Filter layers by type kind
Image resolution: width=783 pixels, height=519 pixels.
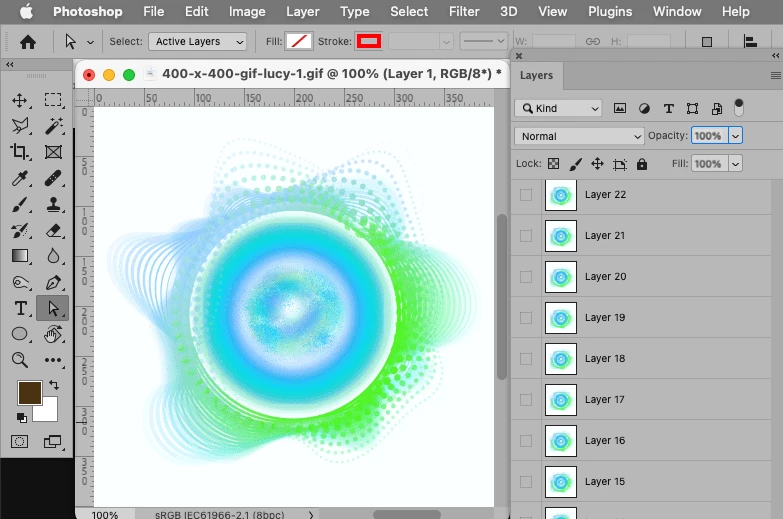coord(669,108)
